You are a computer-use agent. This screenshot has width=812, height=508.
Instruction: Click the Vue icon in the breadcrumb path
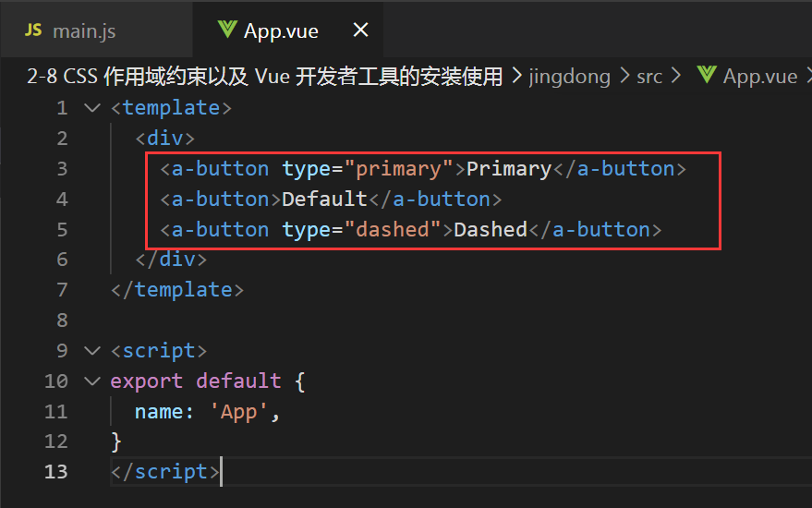point(707,76)
